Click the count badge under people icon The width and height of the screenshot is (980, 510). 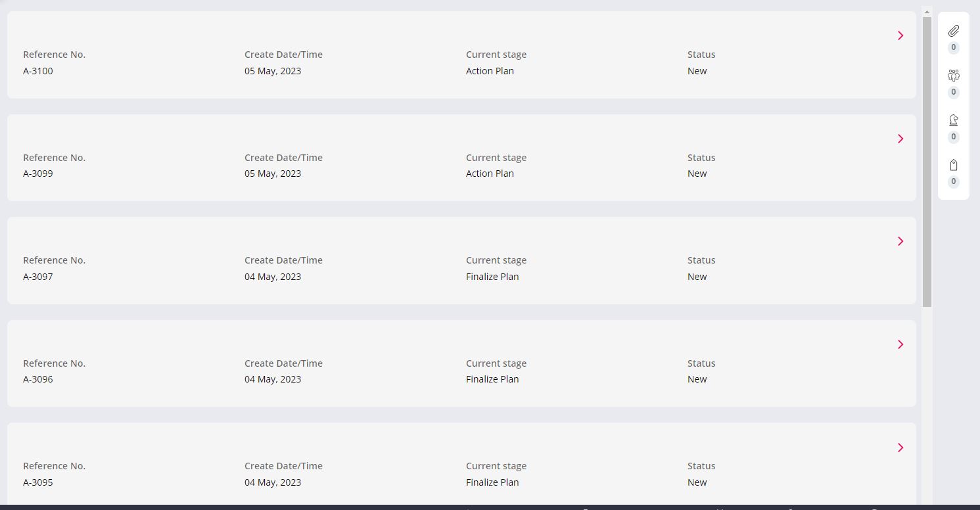954,92
